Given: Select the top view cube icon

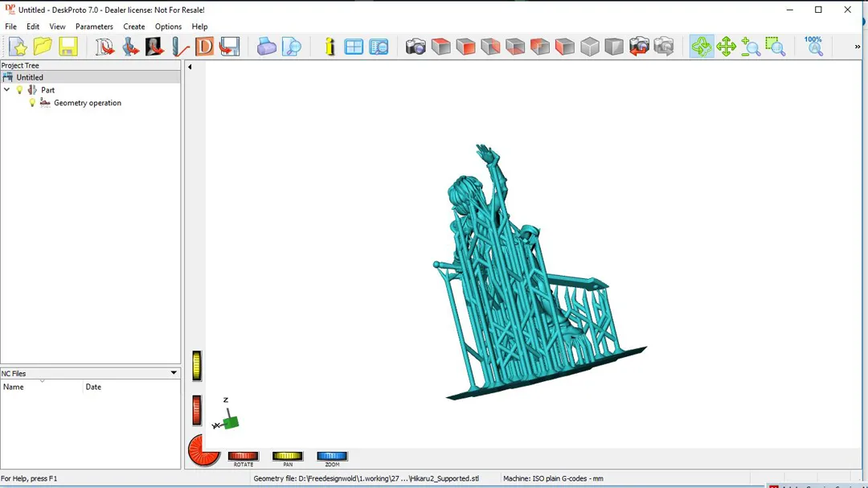Looking at the screenshot, I should (441, 47).
